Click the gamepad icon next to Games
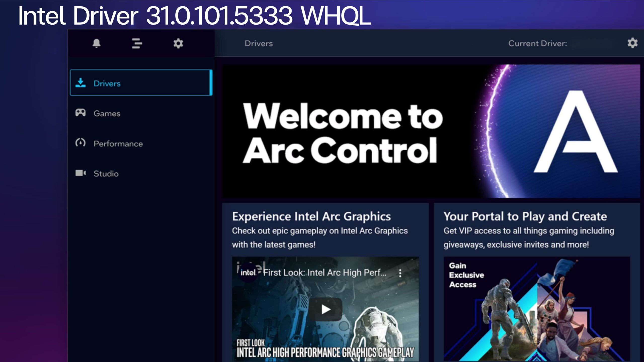The width and height of the screenshot is (644, 362). point(80,113)
